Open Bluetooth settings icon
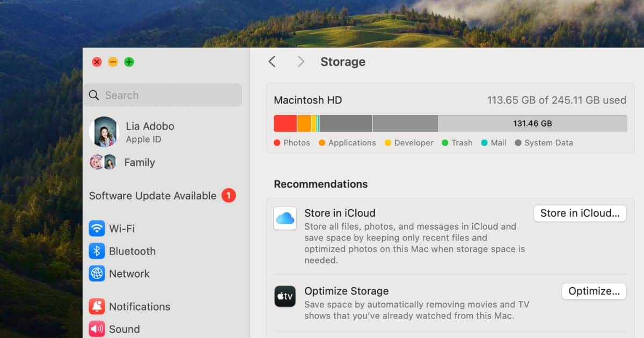 [97, 251]
